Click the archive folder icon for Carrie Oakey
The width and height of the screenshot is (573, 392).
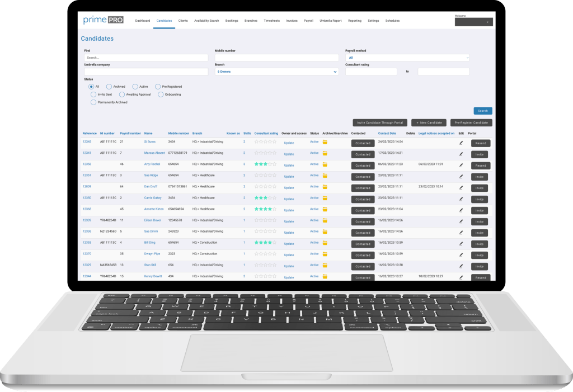coord(325,199)
